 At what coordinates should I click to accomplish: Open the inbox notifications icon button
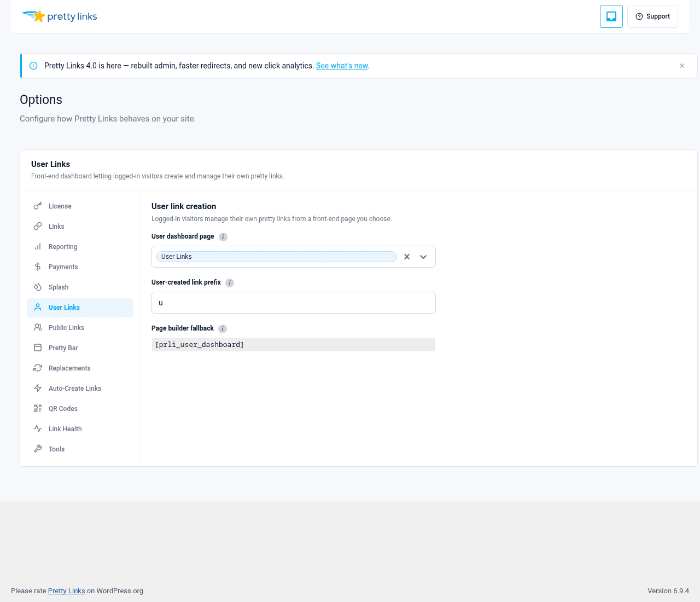pos(611,16)
